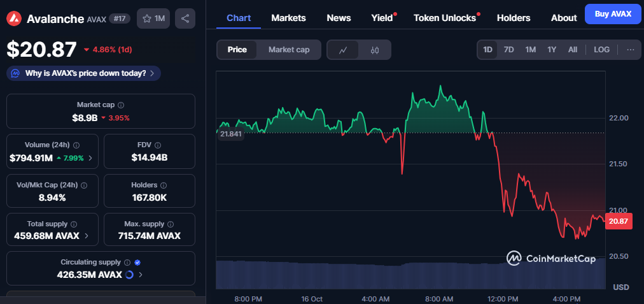Click circulating supply progress ring icon

(129, 275)
